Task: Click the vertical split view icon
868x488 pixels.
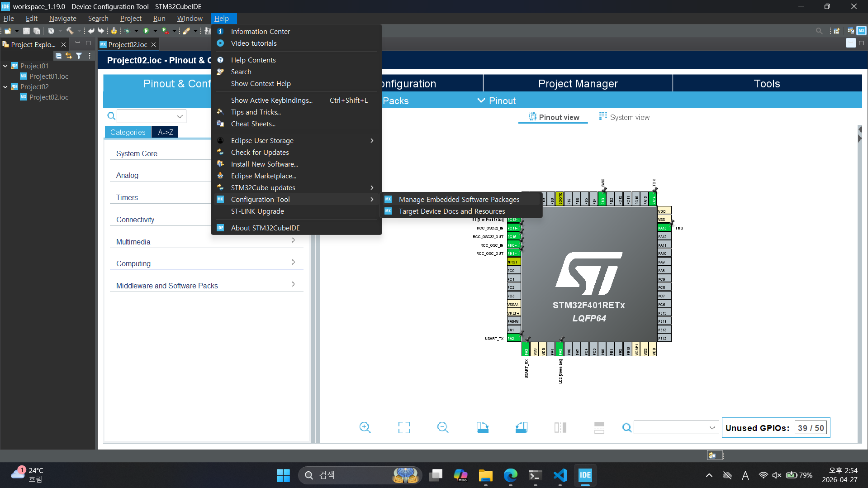Action: [560, 427]
